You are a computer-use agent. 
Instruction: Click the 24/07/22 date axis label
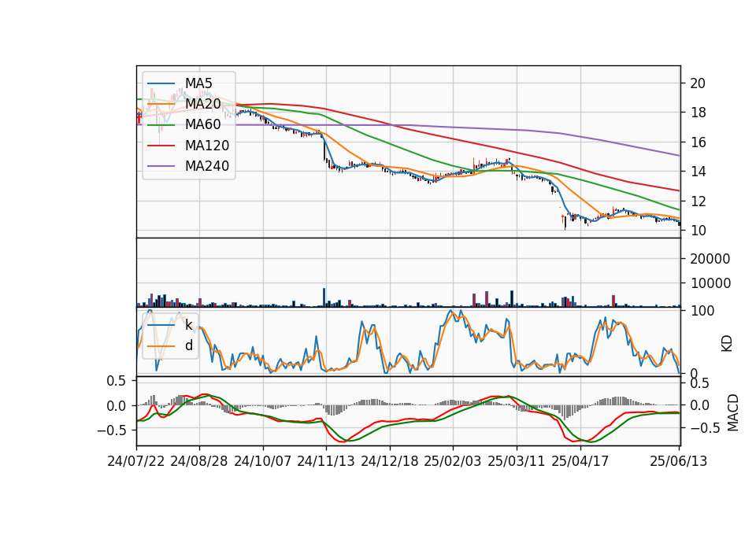136,461
